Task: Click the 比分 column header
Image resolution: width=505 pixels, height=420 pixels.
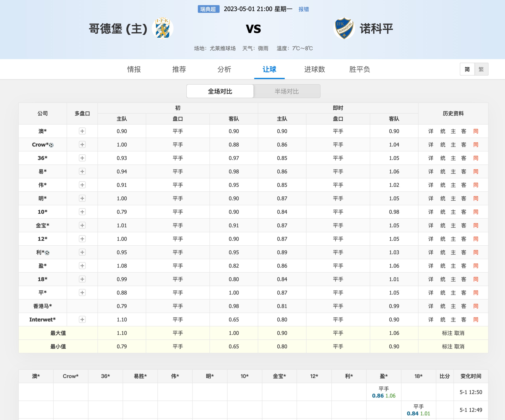Action: click(444, 376)
